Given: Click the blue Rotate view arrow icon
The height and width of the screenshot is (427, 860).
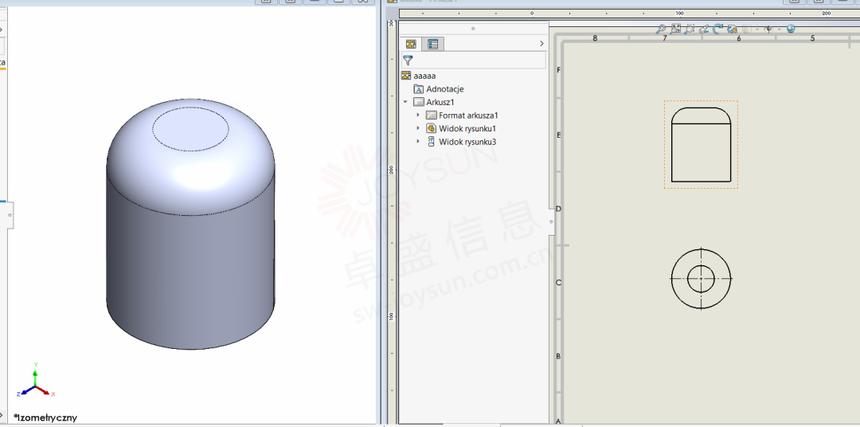Looking at the screenshot, I should tap(718, 29).
